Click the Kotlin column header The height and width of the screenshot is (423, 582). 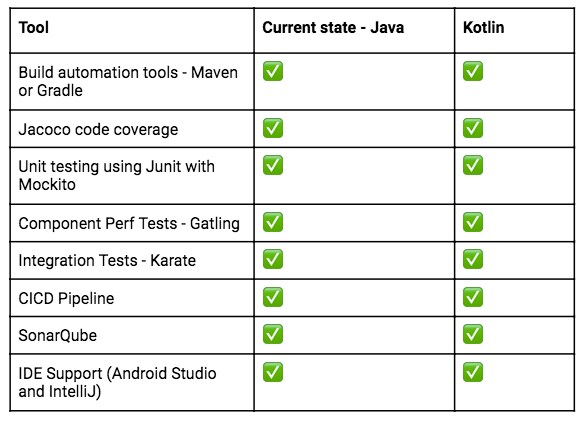[x=484, y=27]
